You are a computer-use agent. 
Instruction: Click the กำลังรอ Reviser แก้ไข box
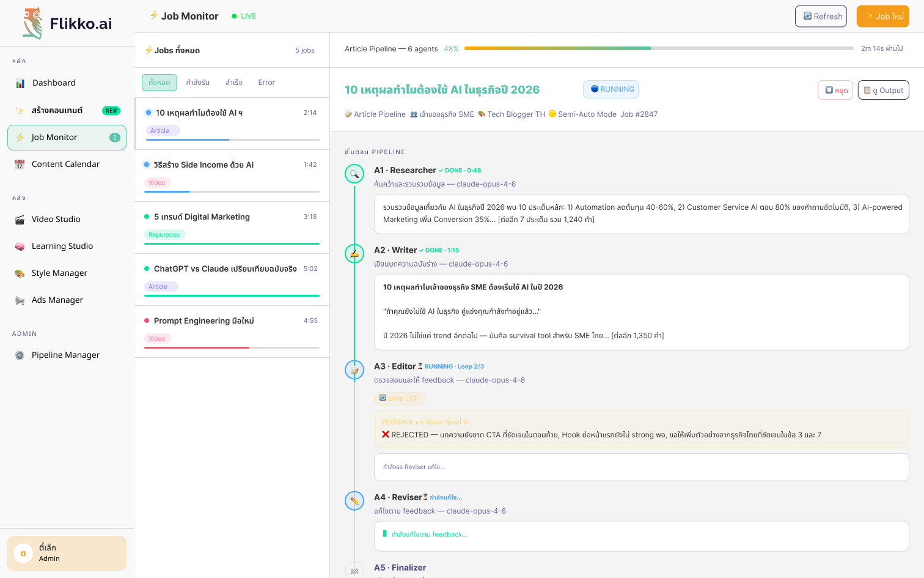click(642, 467)
